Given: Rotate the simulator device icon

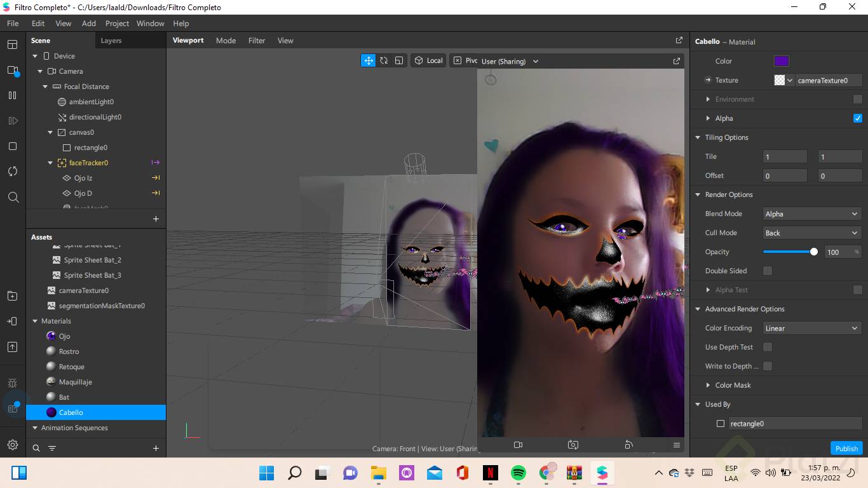Looking at the screenshot, I should click(x=628, y=445).
